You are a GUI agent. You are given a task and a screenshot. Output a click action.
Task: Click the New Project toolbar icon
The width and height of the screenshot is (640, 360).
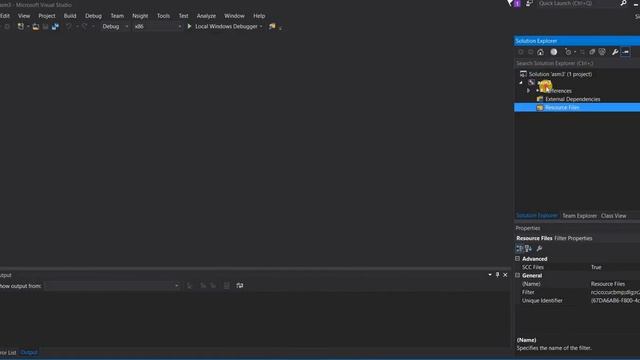pyautogui.click(x=20, y=27)
